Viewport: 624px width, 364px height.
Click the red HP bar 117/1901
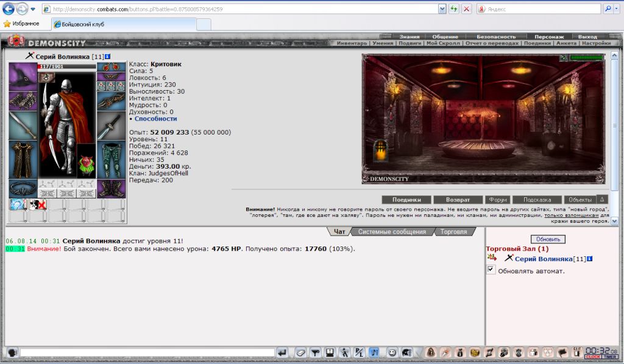click(x=67, y=66)
